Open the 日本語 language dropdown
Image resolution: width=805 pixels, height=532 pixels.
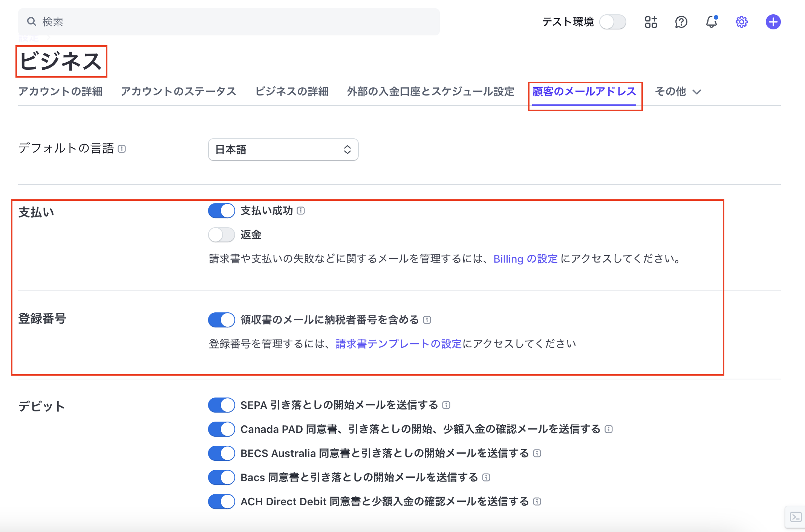click(x=283, y=150)
